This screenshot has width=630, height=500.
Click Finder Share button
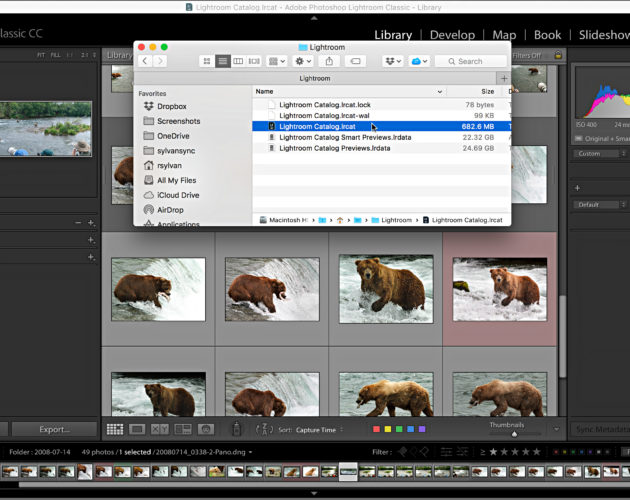pos(329,61)
